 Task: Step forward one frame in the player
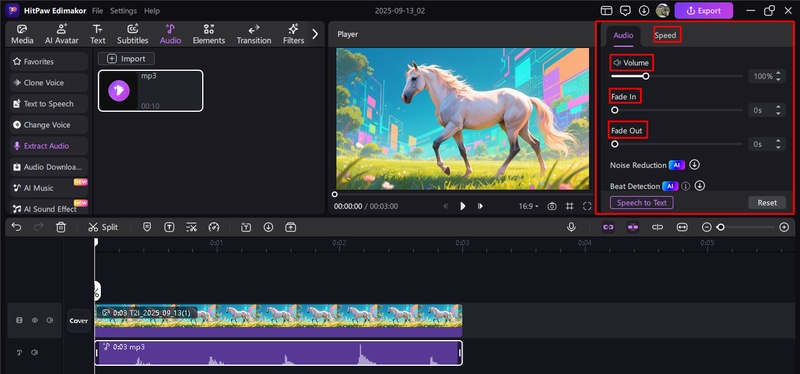pos(480,206)
